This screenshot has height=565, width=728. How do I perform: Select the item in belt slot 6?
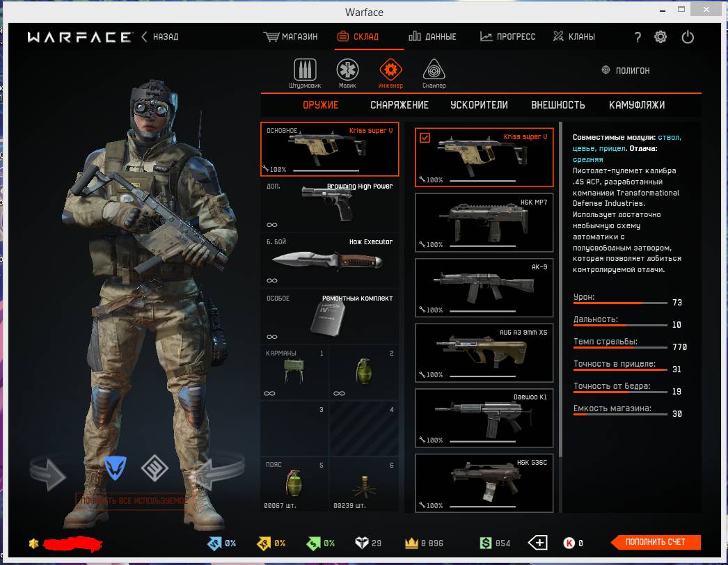tap(364, 484)
